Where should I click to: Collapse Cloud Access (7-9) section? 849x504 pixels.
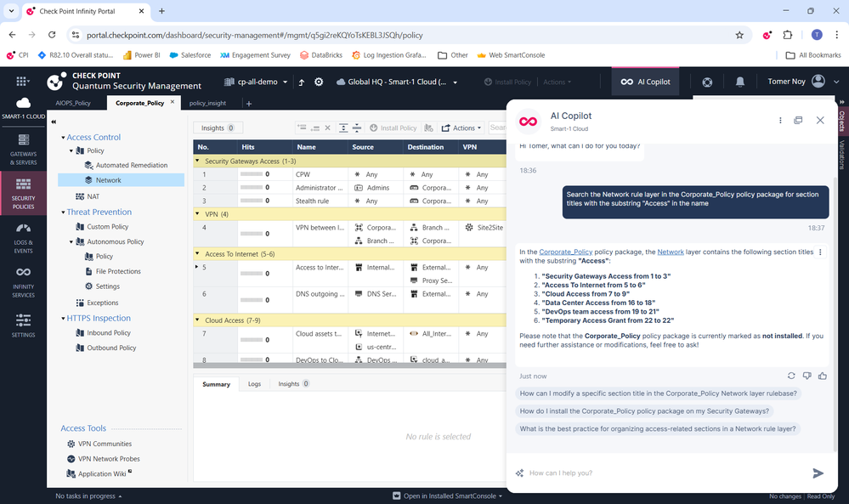pos(198,320)
